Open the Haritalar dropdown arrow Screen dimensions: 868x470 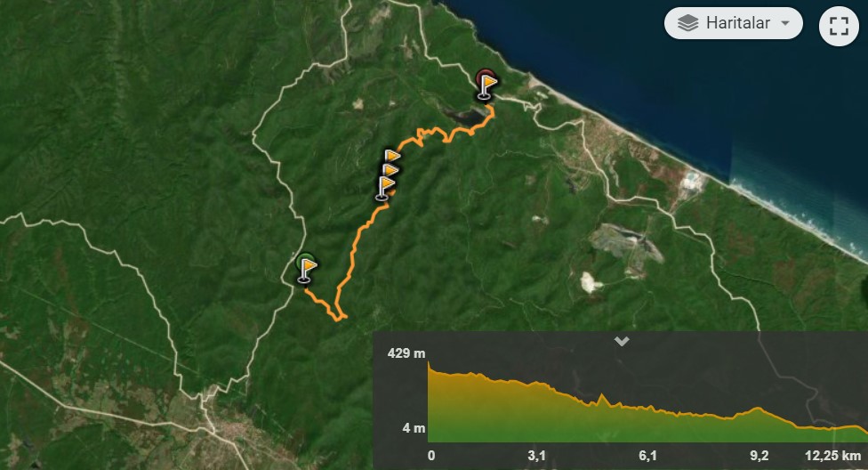(x=785, y=23)
